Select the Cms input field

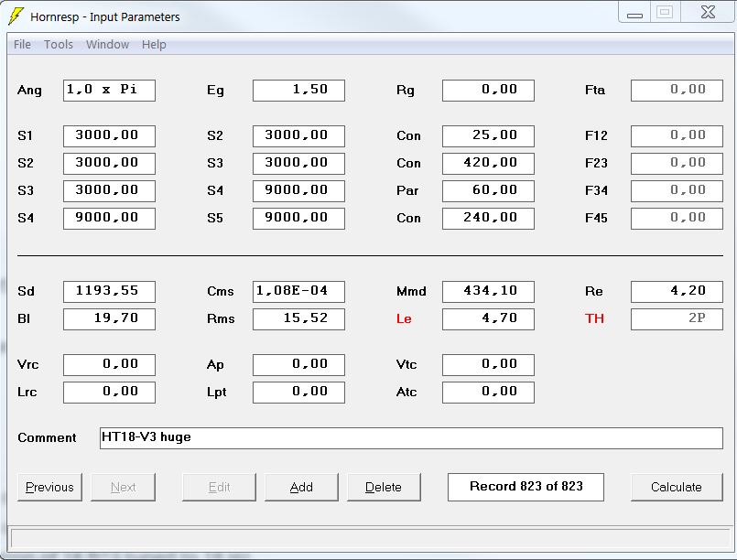coord(299,291)
